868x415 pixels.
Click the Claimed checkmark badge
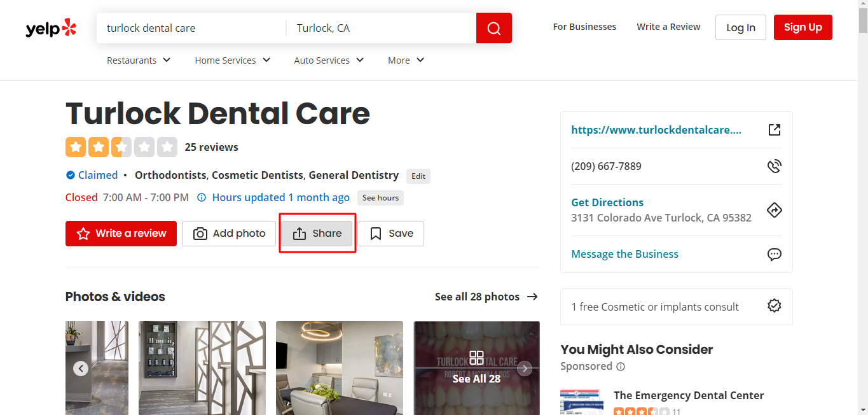pyautogui.click(x=70, y=175)
